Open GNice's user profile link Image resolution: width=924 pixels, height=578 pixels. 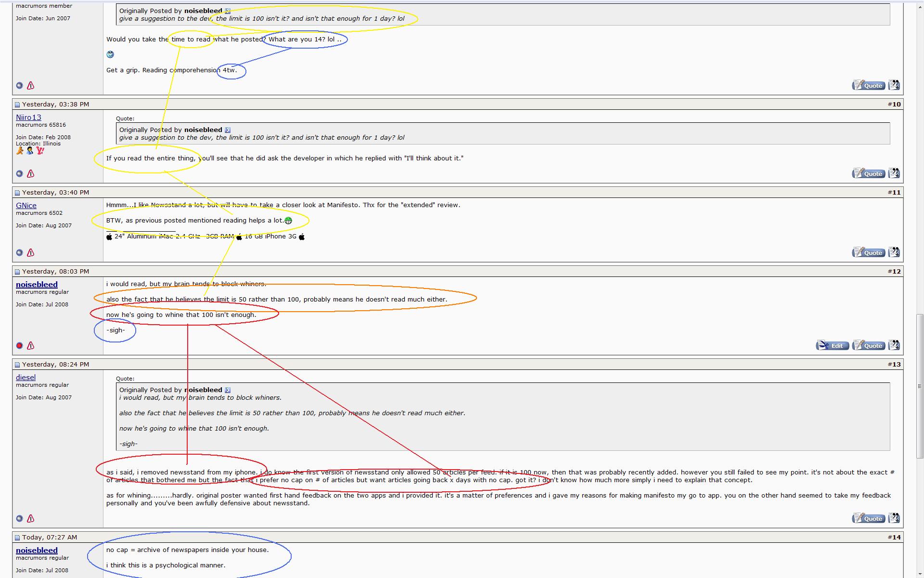pyautogui.click(x=26, y=206)
